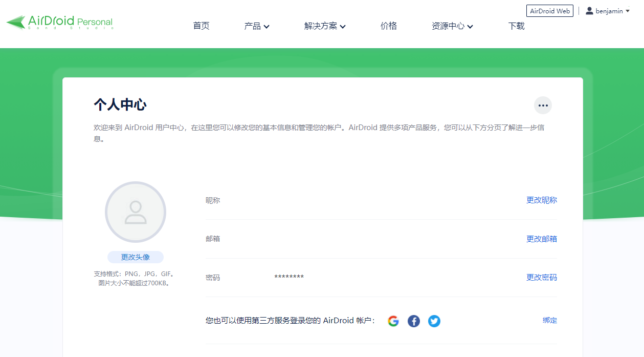Image resolution: width=644 pixels, height=357 pixels.
Task: Expand the 资源中心 dropdown menu
Action: [452, 26]
